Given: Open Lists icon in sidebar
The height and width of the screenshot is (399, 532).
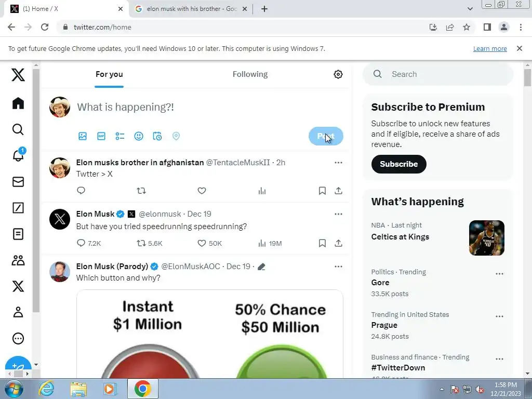Looking at the screenshot, I should 18,234.
